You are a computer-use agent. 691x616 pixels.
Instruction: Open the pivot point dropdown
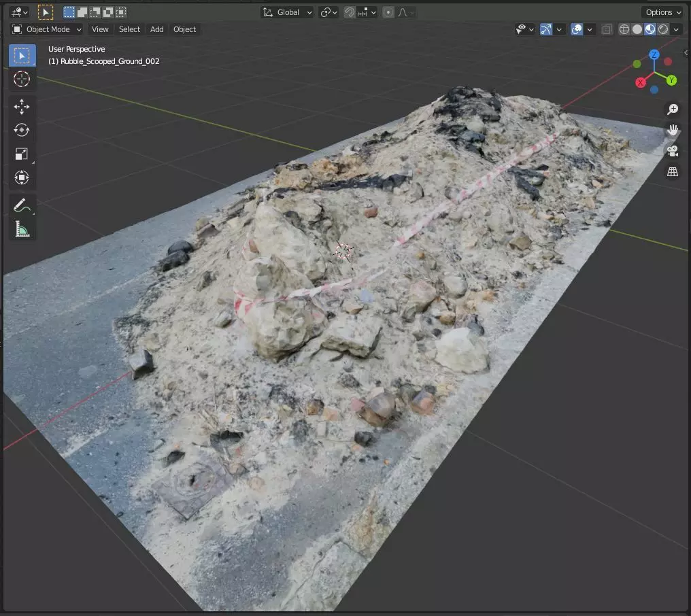328,12
